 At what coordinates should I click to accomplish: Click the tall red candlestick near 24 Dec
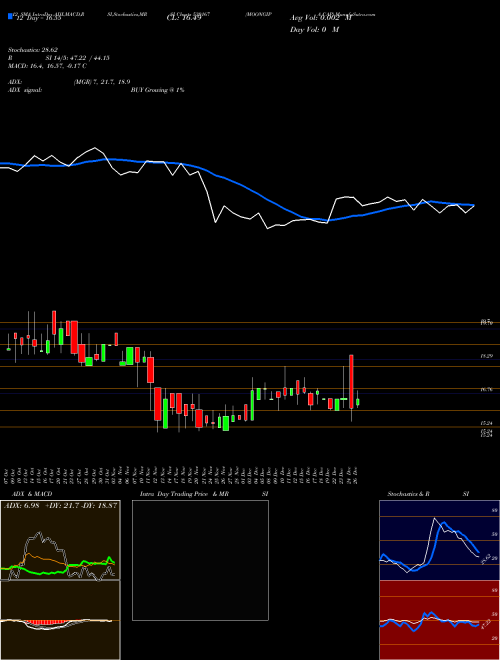[x=351, y=381]
